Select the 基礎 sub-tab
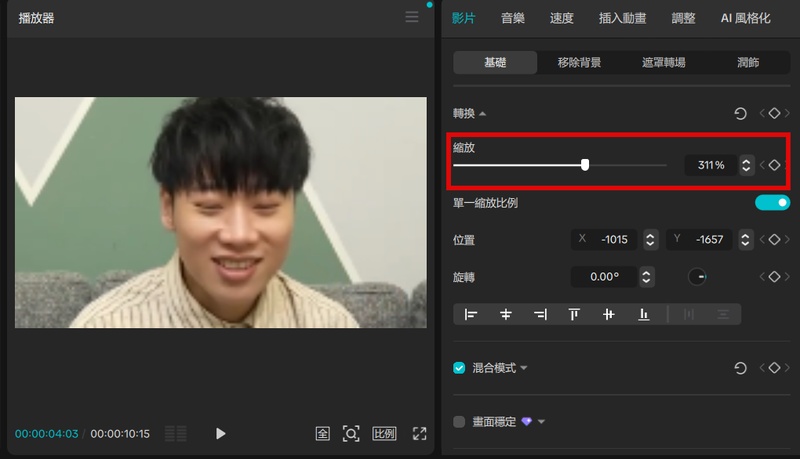 [x=495, y=62]
